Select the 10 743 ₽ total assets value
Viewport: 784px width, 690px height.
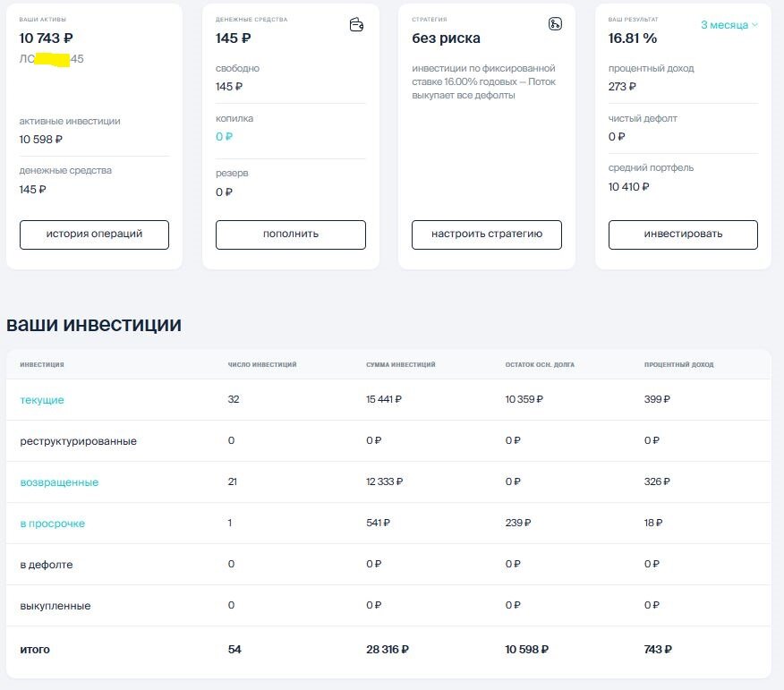click(x=46, y=38)
